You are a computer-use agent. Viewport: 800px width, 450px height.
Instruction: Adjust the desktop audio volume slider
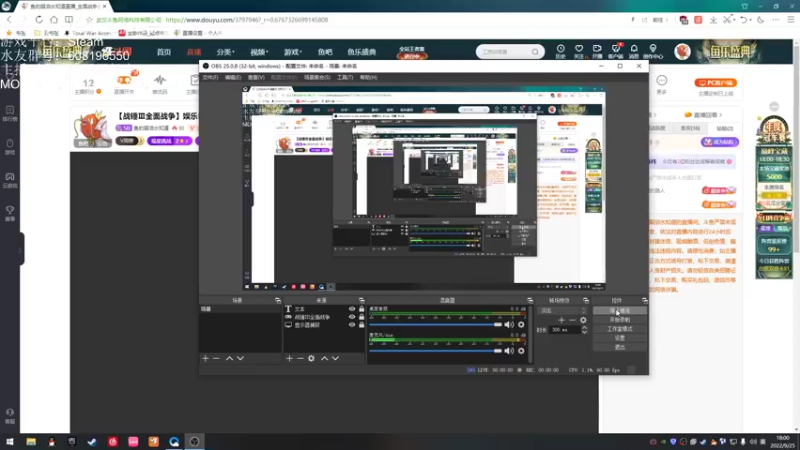(x=435, y=324)
